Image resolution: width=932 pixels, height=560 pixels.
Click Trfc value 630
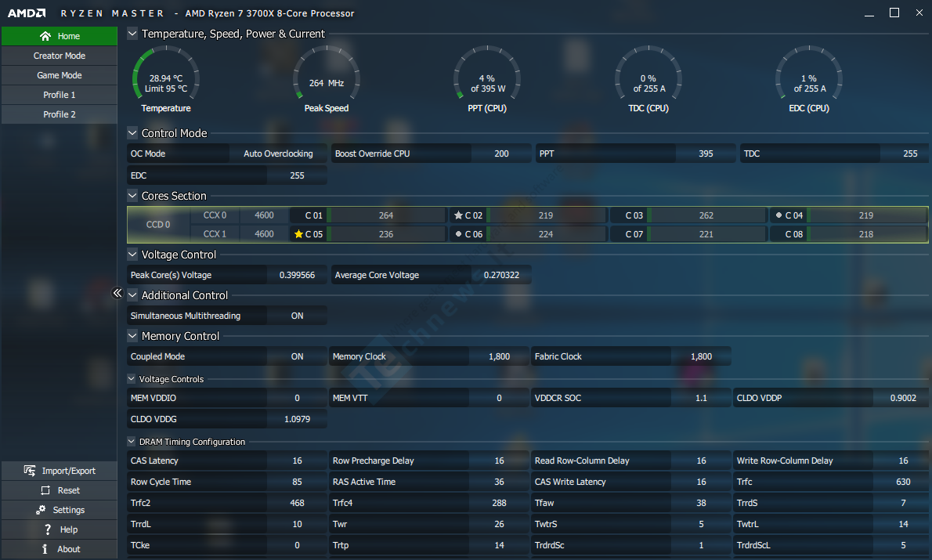[x=901, y=482]
